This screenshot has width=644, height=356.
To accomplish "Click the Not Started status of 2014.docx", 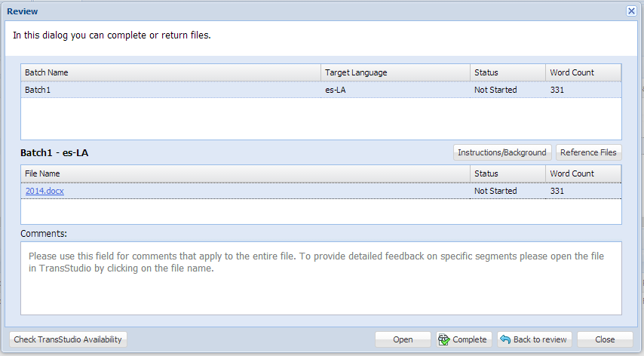I will click(x=495, y=191).
